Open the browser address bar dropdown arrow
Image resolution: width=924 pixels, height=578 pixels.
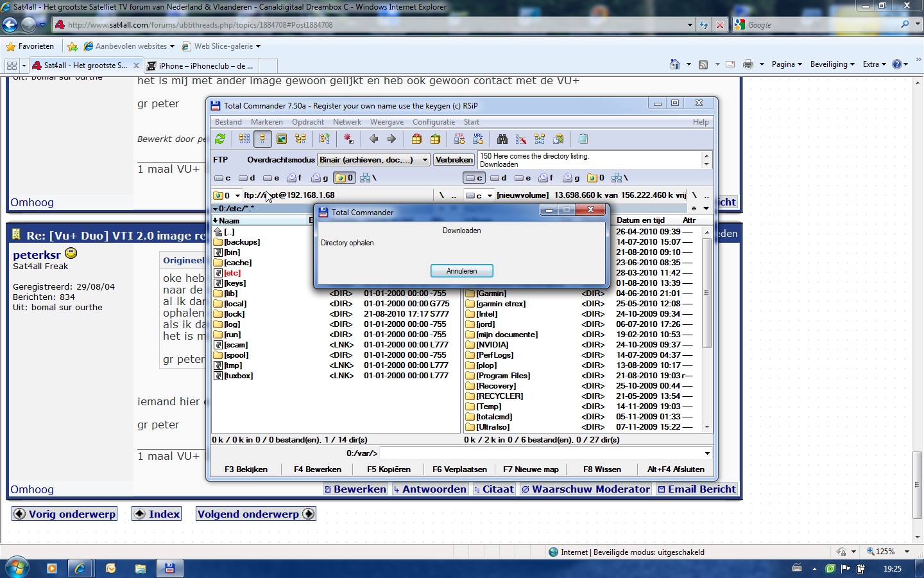[690, 25]
